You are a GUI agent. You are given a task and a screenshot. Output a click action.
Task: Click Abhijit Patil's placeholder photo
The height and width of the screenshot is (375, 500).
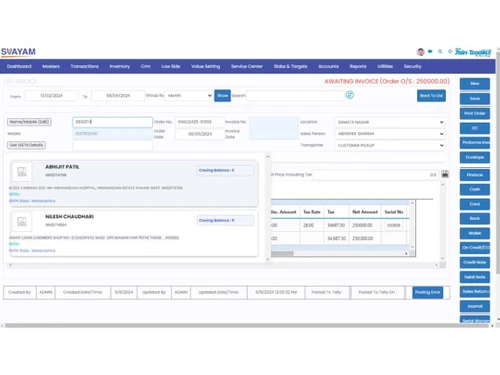click(x=22, y=172)
